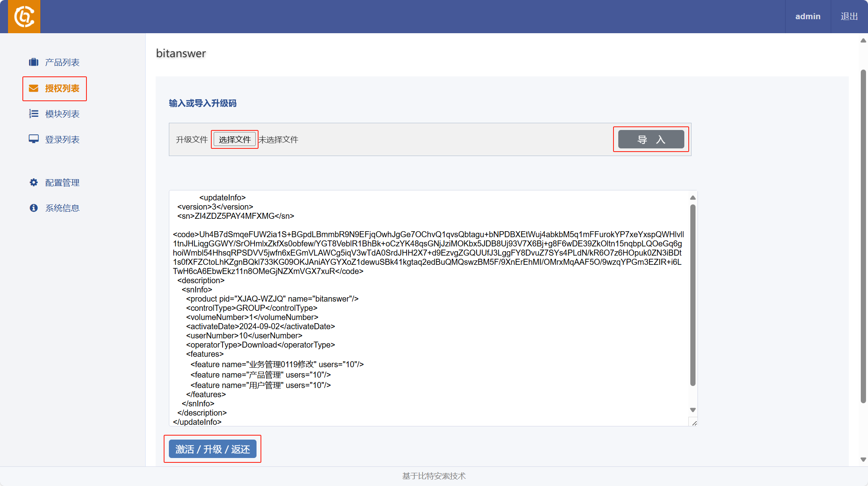Open 系统信息 in the sidebar
The width and height of the screenshot is (868, 486).
click(x=62, y=208)
